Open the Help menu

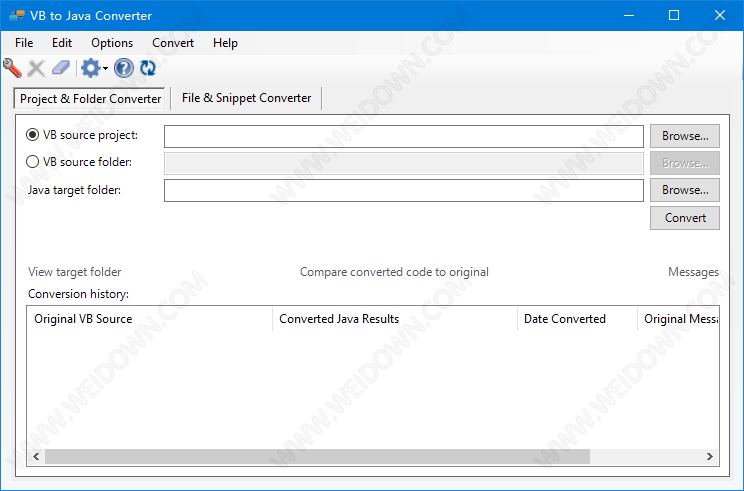point(225,43)
